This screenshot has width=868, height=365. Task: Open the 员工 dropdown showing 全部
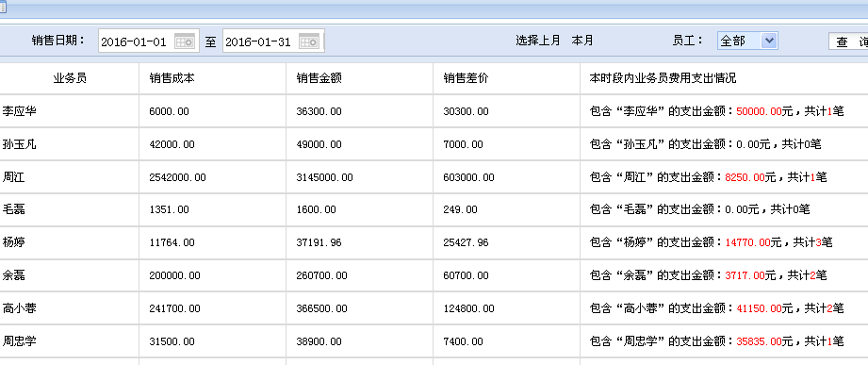[747, 41]
